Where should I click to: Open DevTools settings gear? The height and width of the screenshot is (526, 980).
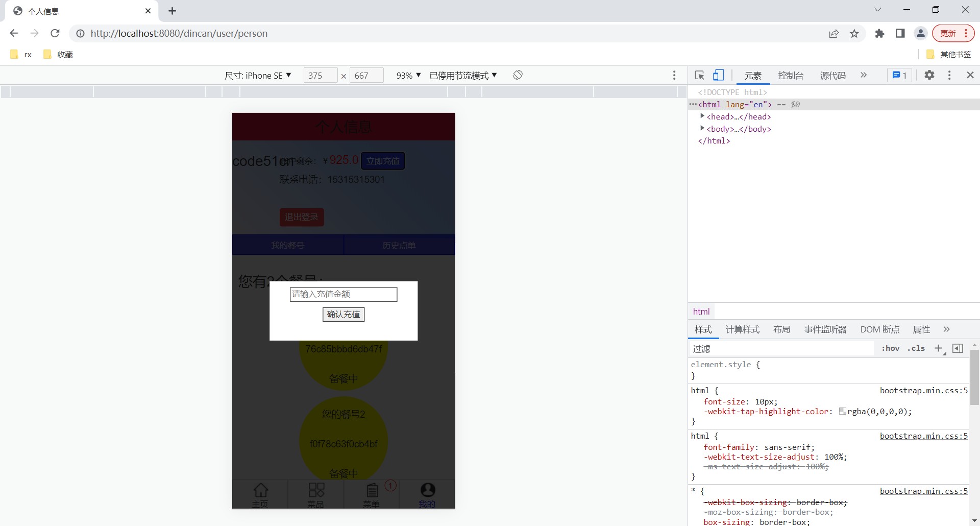(929, 75)
